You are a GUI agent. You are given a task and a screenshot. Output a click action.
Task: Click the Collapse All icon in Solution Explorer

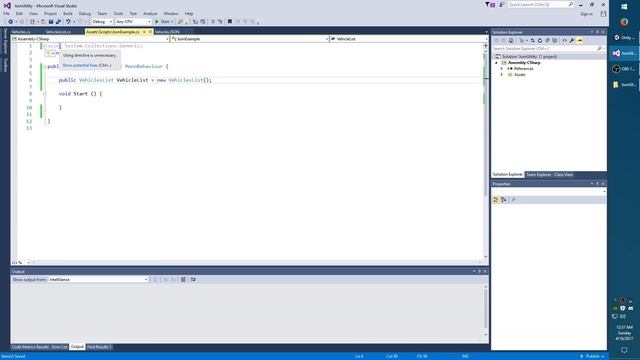547,40
